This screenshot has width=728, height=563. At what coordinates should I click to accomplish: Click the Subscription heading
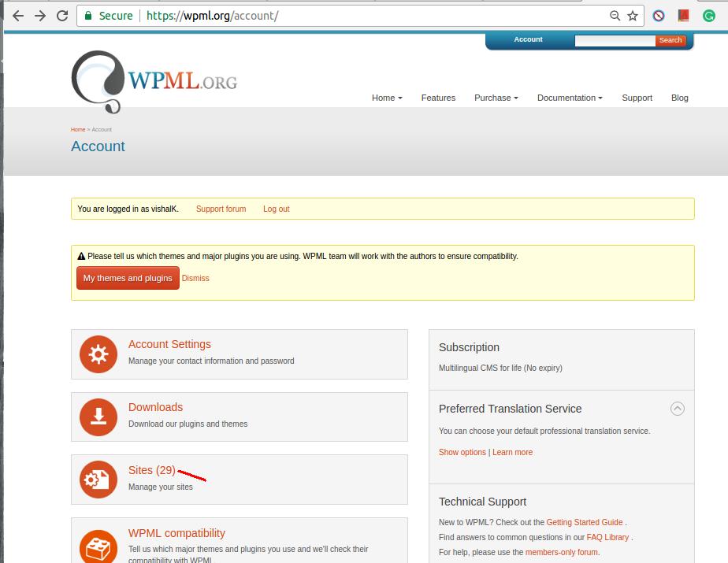click(x=469, y=347)
